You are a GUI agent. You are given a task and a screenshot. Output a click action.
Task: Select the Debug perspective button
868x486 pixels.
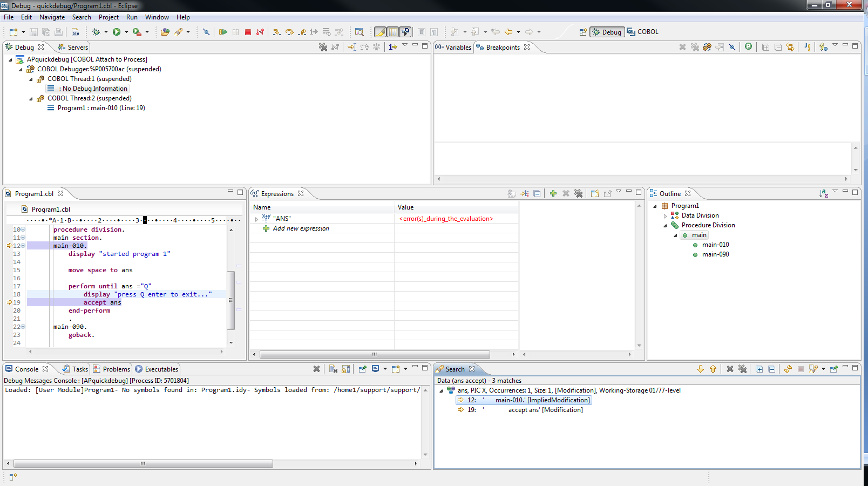pos(607,32)
